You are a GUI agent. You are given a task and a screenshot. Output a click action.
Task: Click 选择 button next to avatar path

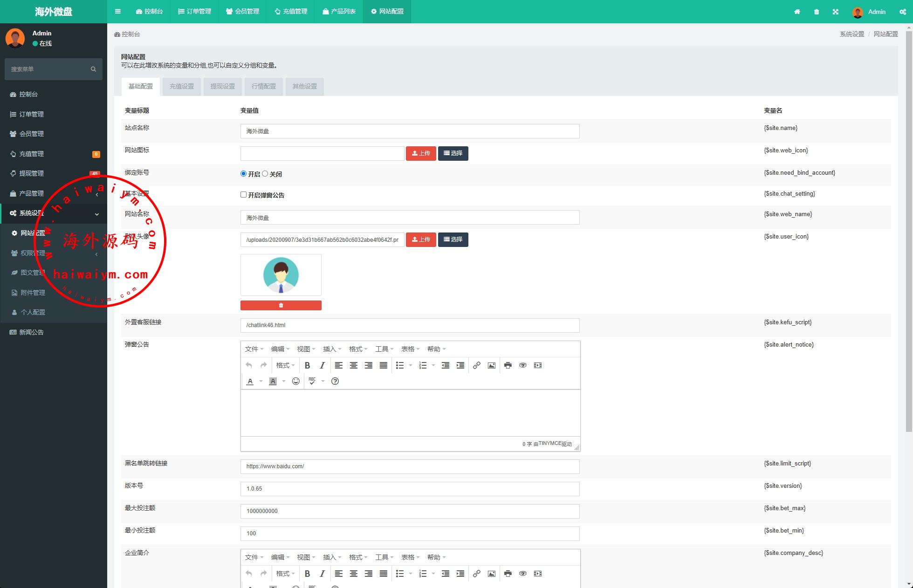[x=453, y=239]
